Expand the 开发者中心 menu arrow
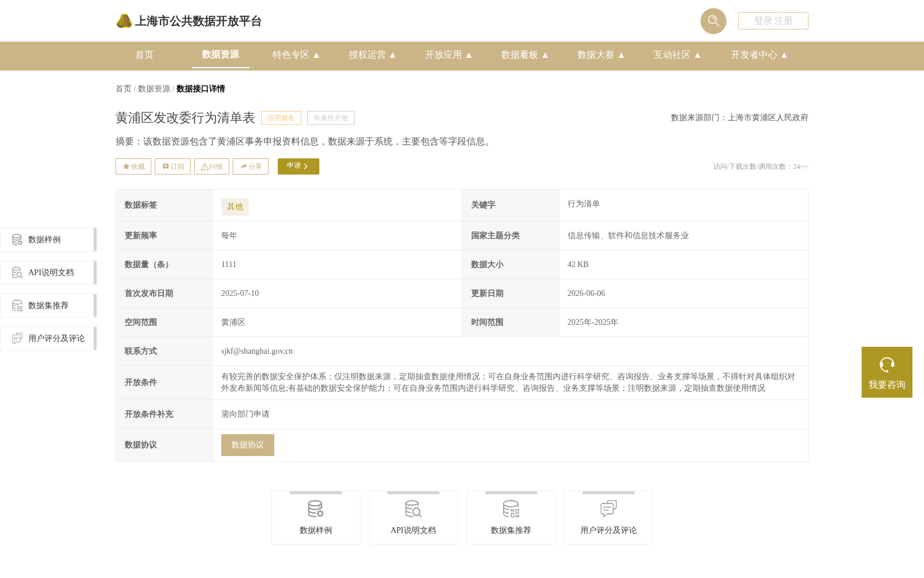Screen dimensions: 924x578 tap(784, 55)
